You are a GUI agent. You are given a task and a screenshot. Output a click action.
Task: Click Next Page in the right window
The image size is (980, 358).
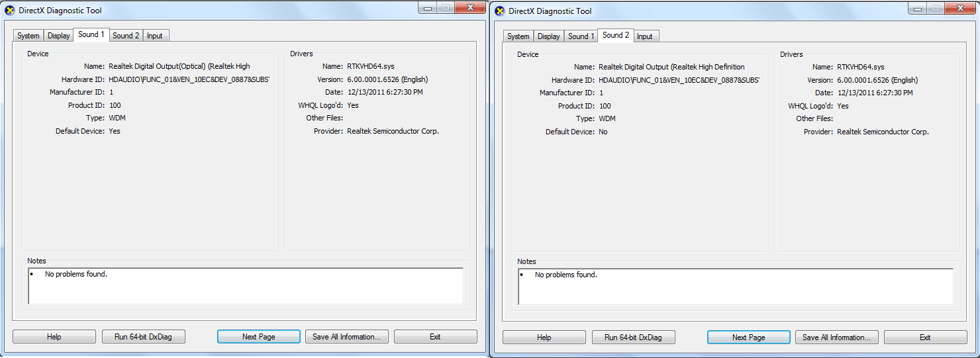coord(749,337)
